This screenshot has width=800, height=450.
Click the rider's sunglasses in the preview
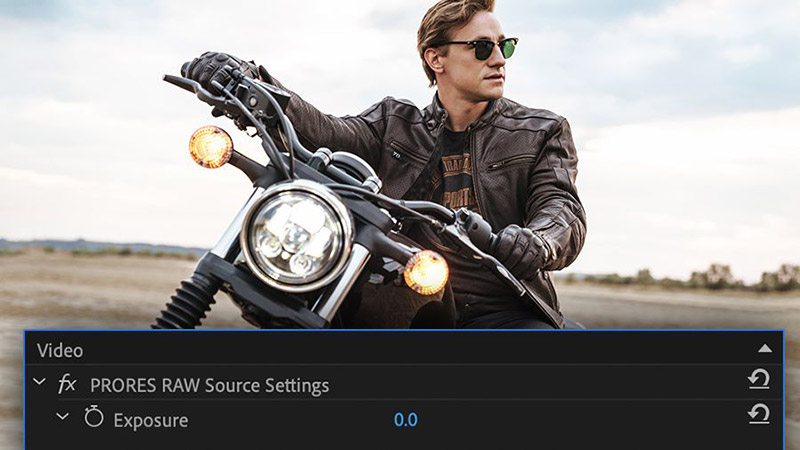(x=481, y=48)
